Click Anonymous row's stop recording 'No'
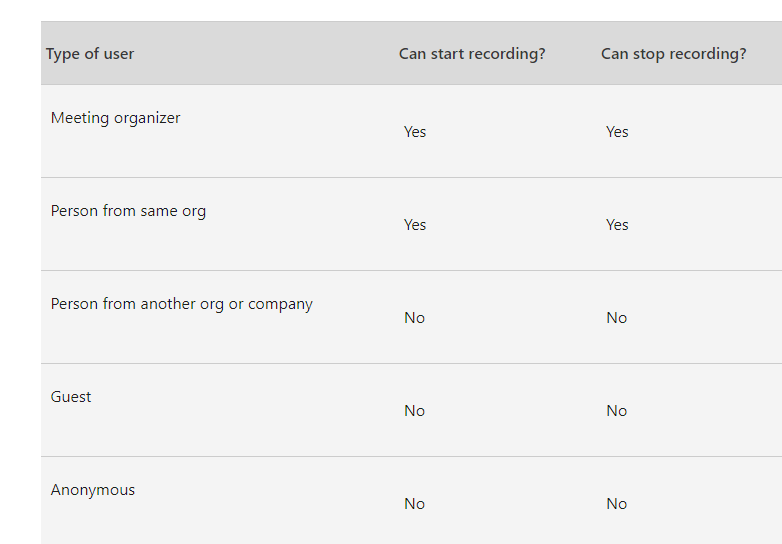782x544 pixels. click(616, 504)
